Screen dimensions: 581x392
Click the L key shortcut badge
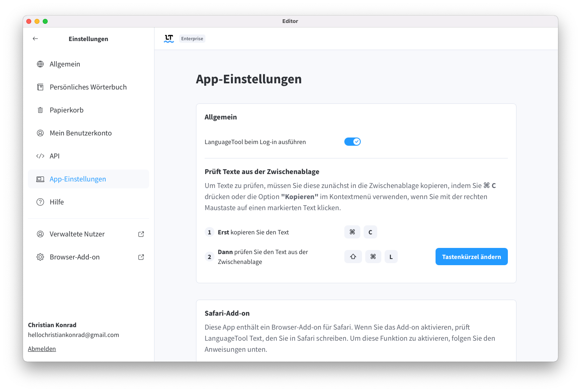pos(391,257)
